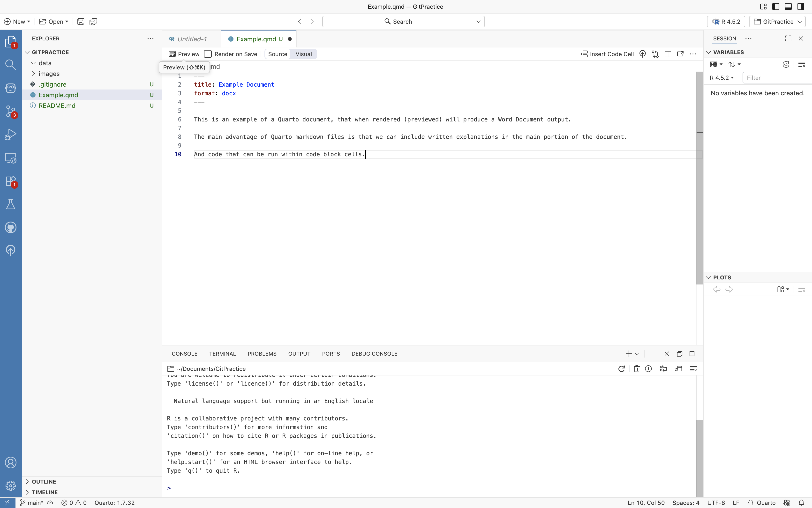Viewport: 812px width, 508px height.
Task: Click Insert Code Cell button
Action: click(x=607, y=54)
